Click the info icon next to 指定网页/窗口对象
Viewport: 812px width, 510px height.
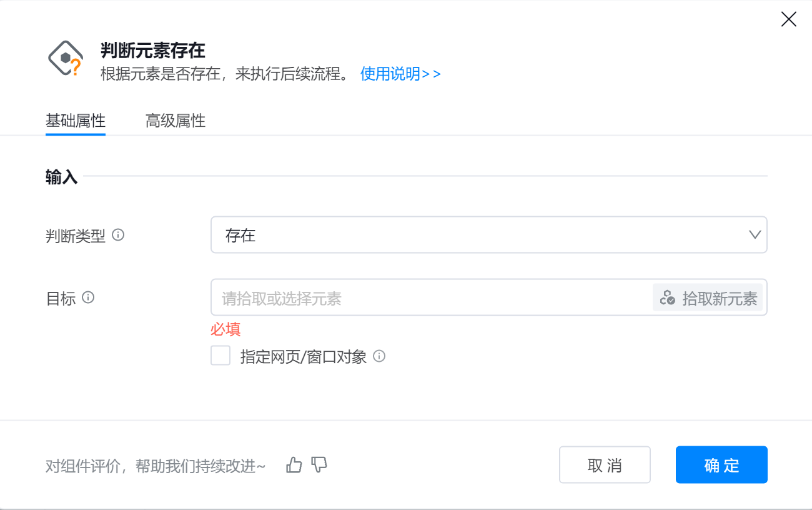[379, 356]
